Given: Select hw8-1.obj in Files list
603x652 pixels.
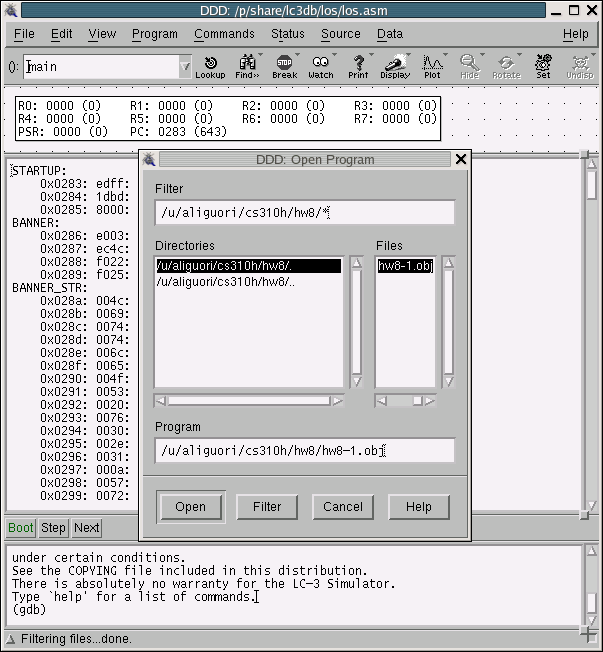Looking at the screenshot, I should [x=405, y=265].
